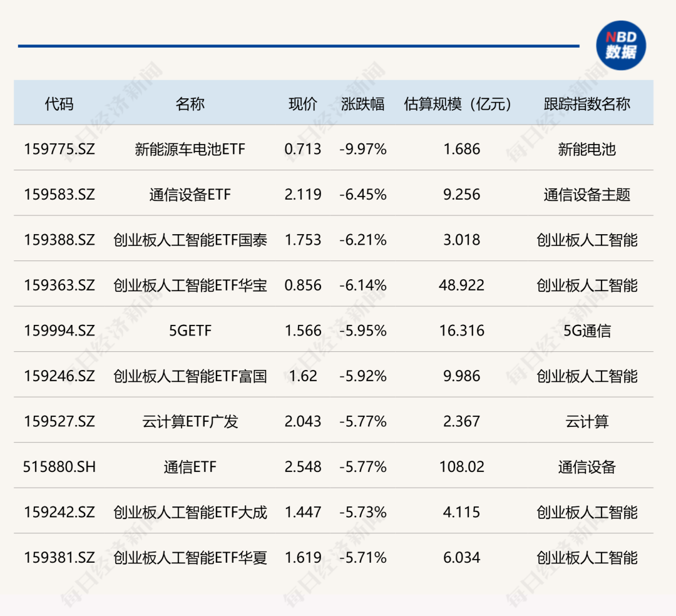Click the scale value 3.018
This screenshot has height=616, width=676.
[x=462, y=240]
